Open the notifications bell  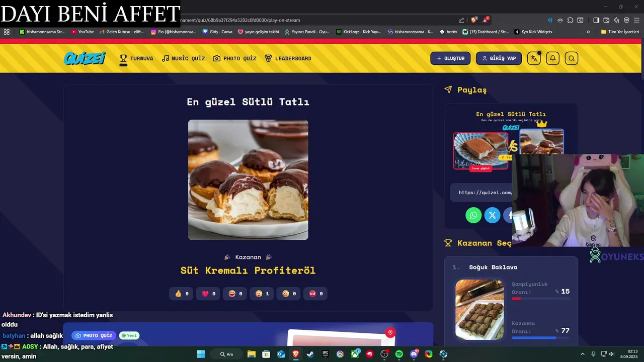pos(552,58)
